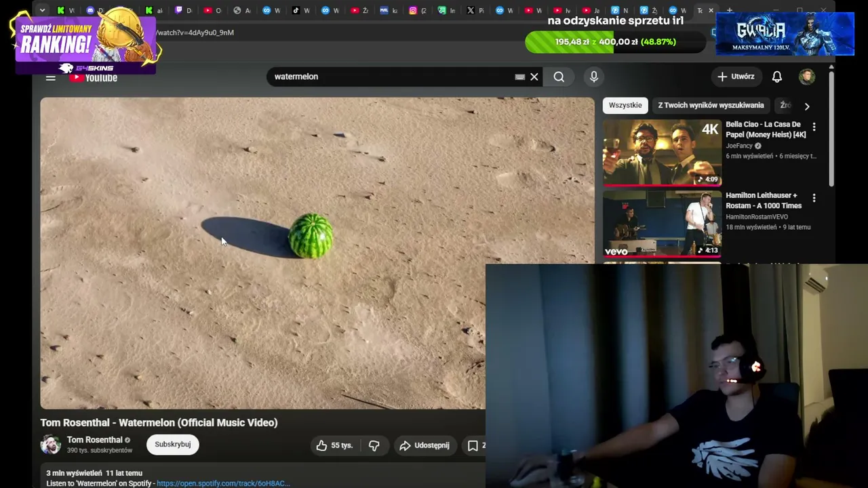Image resolution: width=868 pixels, height=488 pixels.
Task: Open the Tom Rosenthal channel name
Action: [94, 440]
